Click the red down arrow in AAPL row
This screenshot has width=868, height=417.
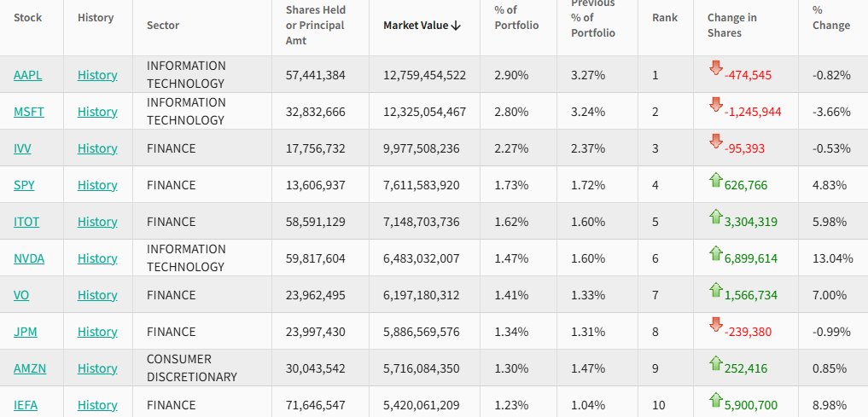pos(715,68)
